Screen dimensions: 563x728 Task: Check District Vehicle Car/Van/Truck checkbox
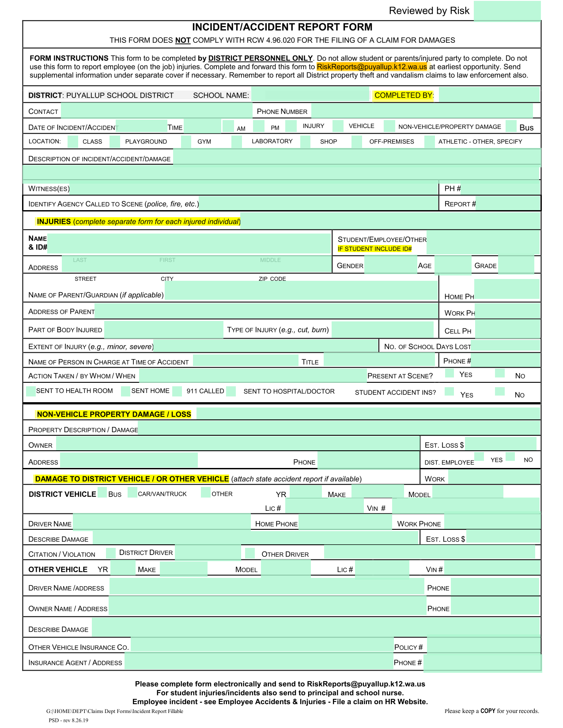coord(132,492)
